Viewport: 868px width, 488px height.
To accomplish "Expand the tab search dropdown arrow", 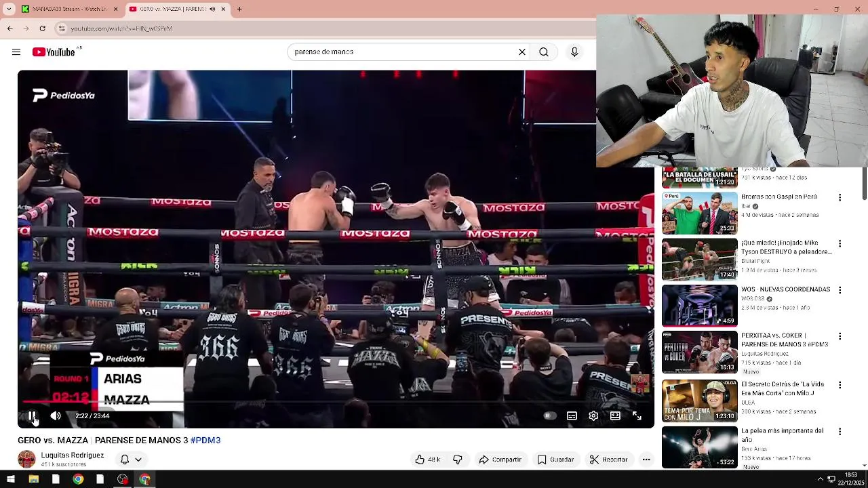I will (9, 9).
